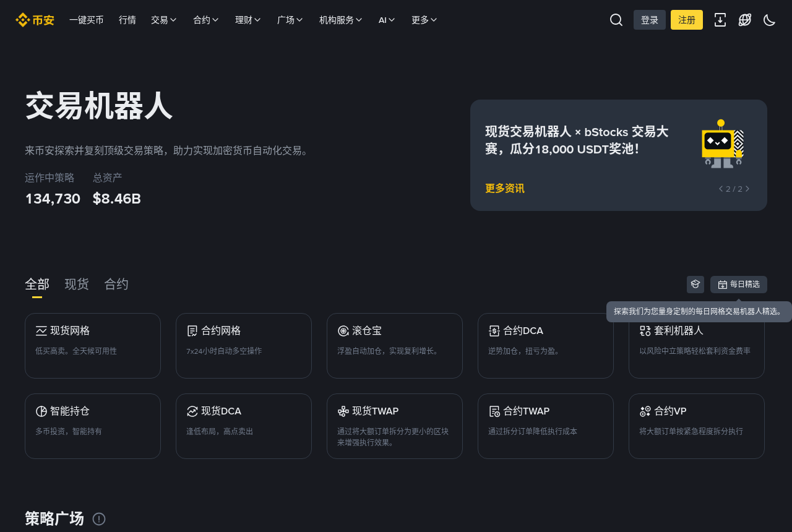This screenshot has height=532, width=792.
Task: Expand the AI dropdown menu
Action: point(387,20)
